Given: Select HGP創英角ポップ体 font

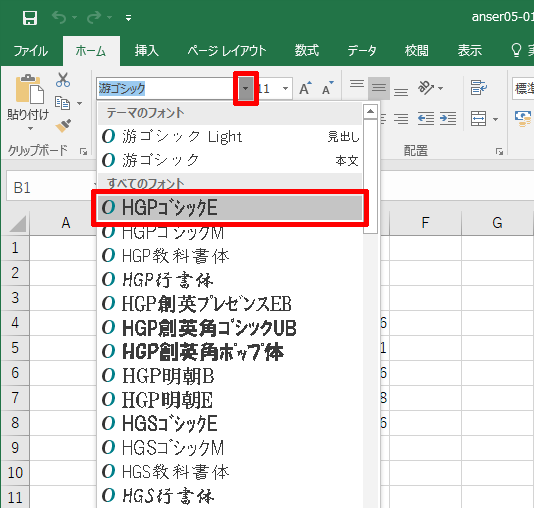Looking at the screenshot, I should 230,352.
